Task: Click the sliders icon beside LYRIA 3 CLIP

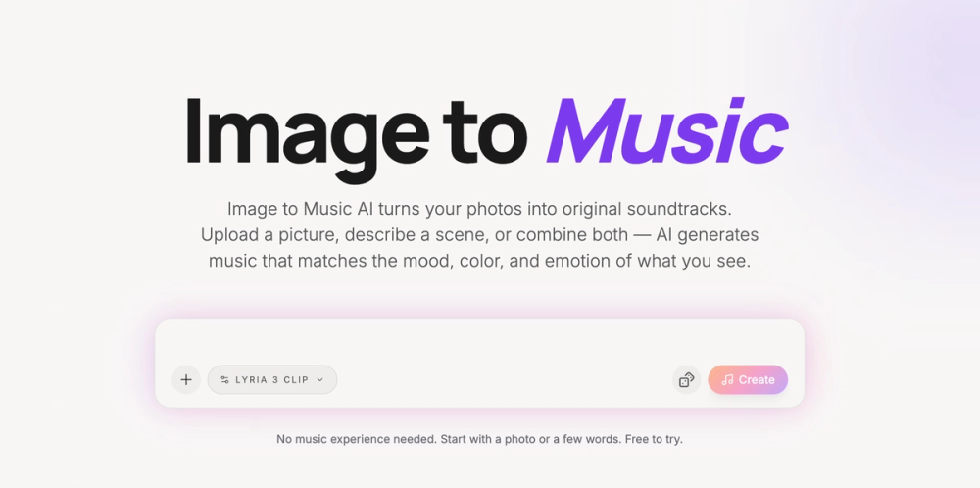Action: 224,380
